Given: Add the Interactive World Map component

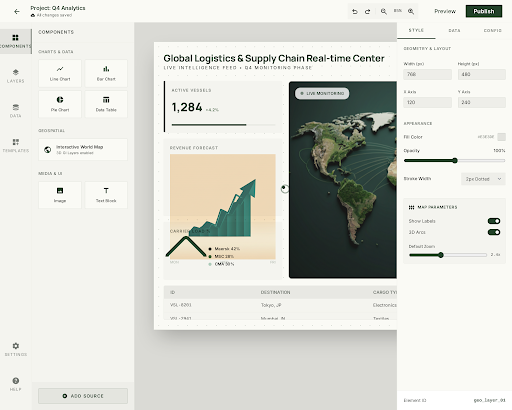Looking at the screenshot, I should point(83,149).
